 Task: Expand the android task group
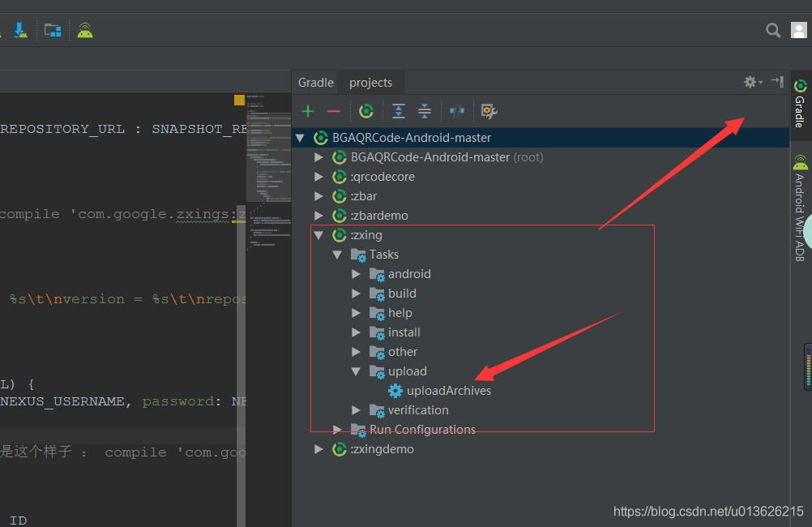357,274
